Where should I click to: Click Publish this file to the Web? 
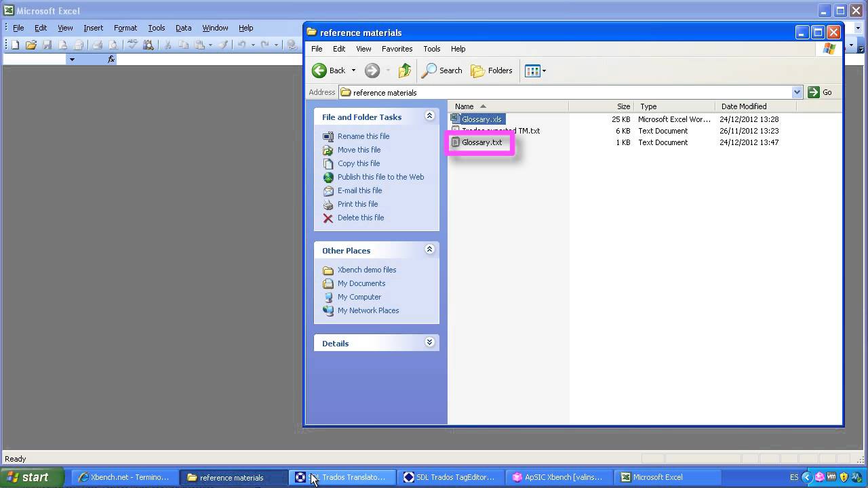pos(380,177)
